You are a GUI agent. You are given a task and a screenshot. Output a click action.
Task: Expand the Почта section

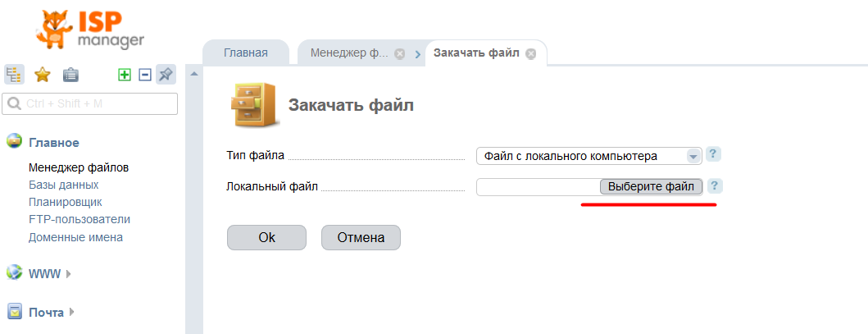51,313
